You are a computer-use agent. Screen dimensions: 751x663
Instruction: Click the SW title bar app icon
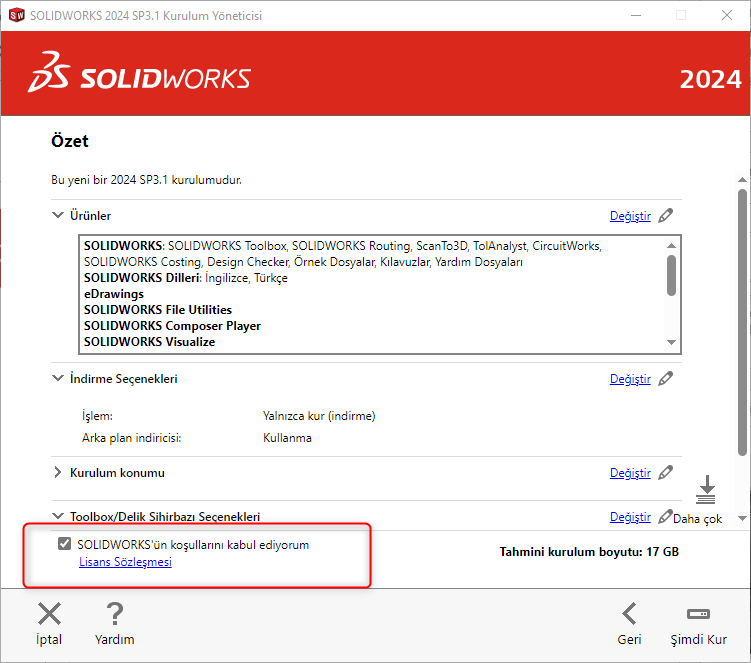(x=17, y=15)
